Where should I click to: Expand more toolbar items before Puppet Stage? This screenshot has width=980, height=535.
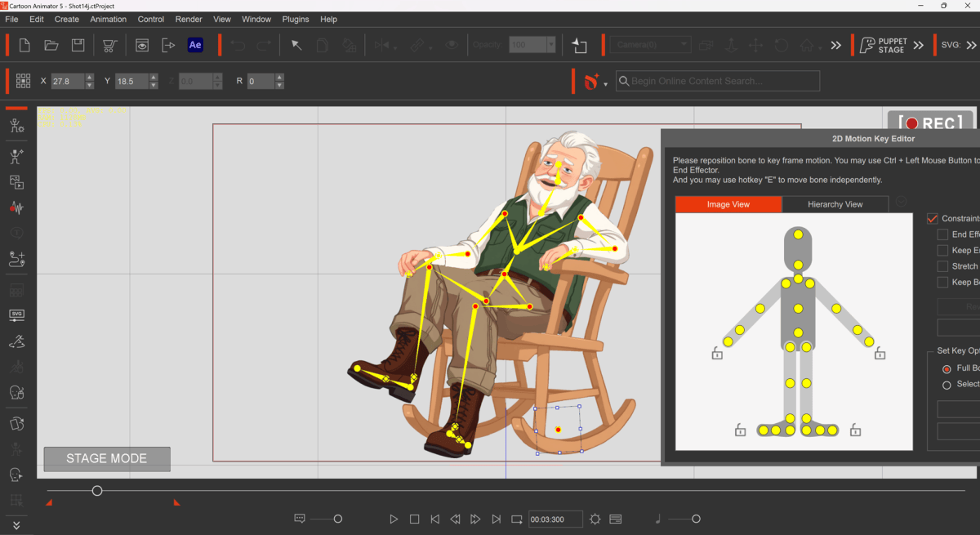[x=835, y=45]
